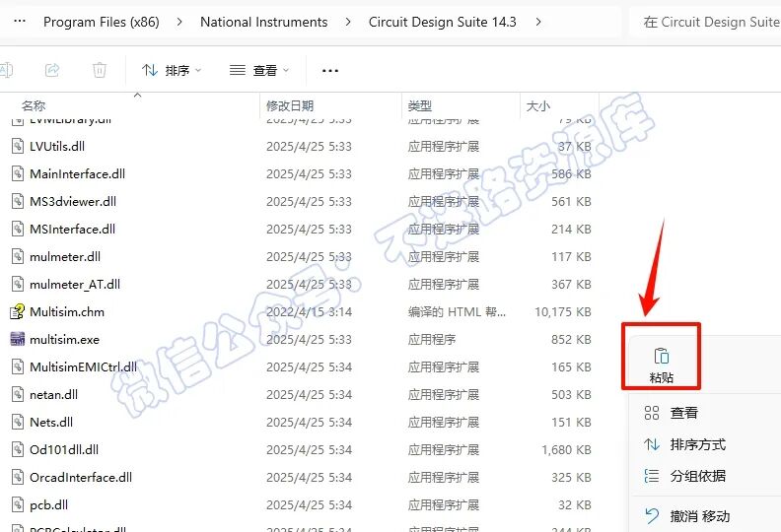
Task: Click the Multisim.chm help file icon
Action: [18, 311]
